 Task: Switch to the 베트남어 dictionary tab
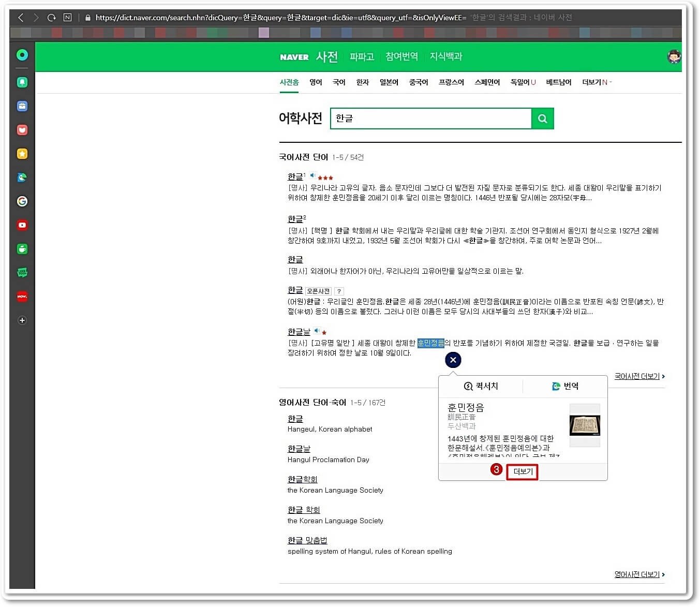point(559,82)
